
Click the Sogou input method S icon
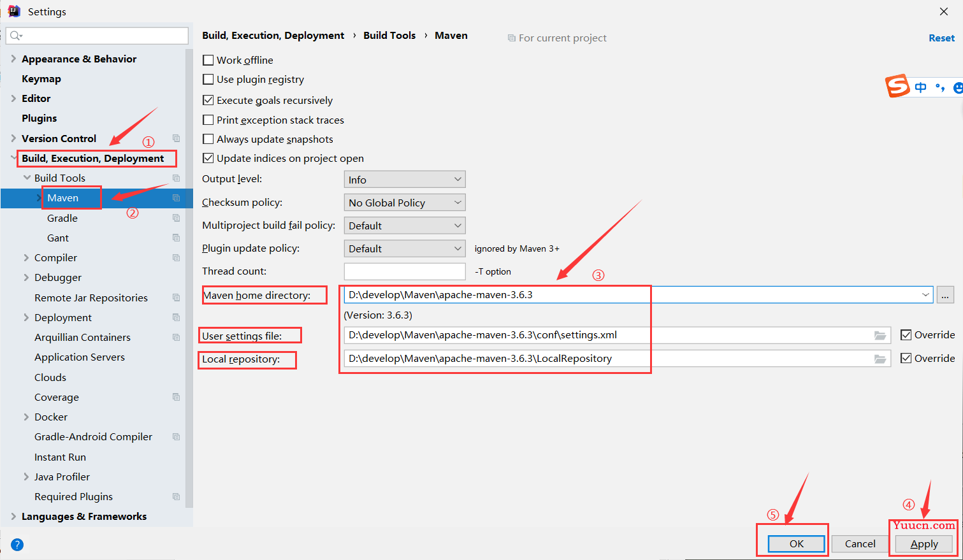click(x=897, y=86)
